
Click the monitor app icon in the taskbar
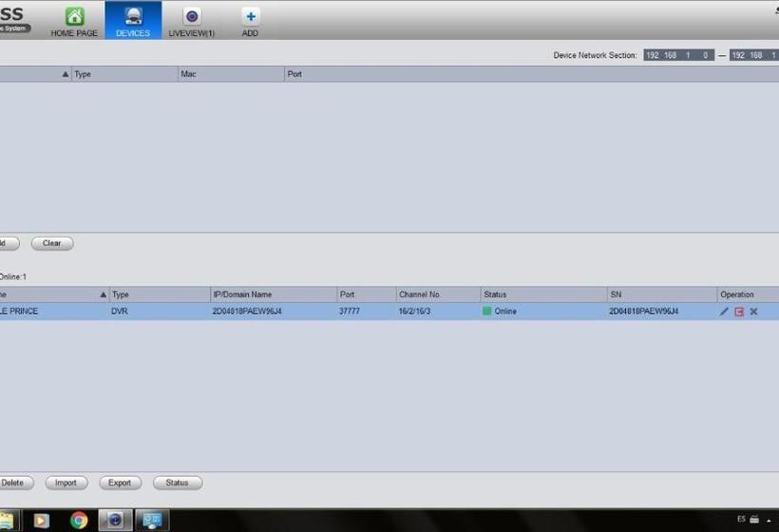151,520
